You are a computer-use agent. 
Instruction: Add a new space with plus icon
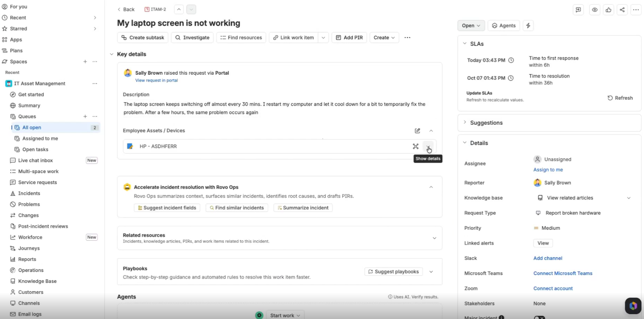pos(85,62)
